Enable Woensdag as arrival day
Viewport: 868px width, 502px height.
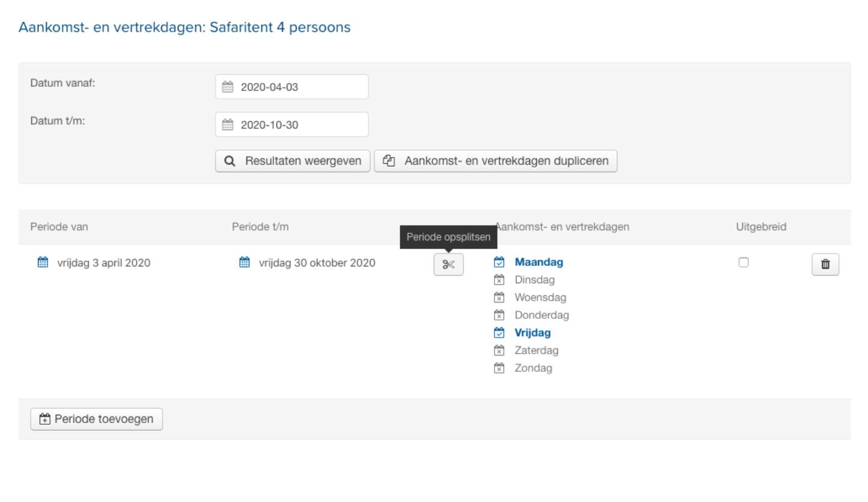[x=499, y=297]
